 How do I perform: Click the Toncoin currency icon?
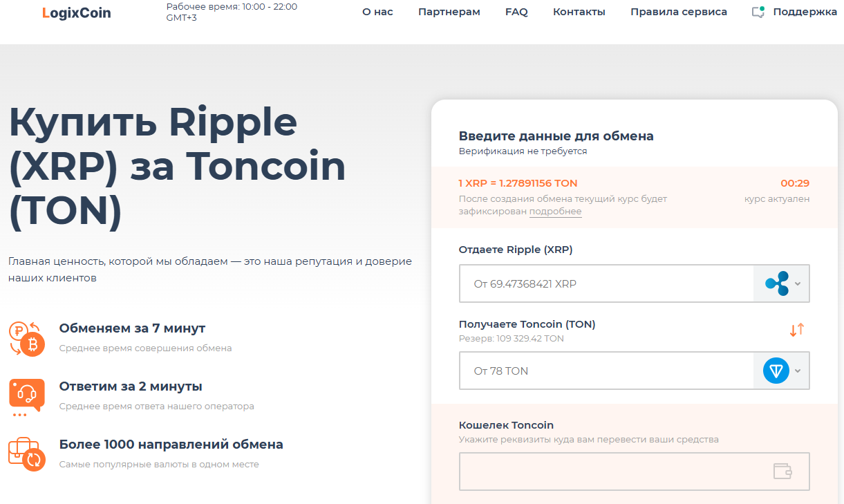click(776, 371)
